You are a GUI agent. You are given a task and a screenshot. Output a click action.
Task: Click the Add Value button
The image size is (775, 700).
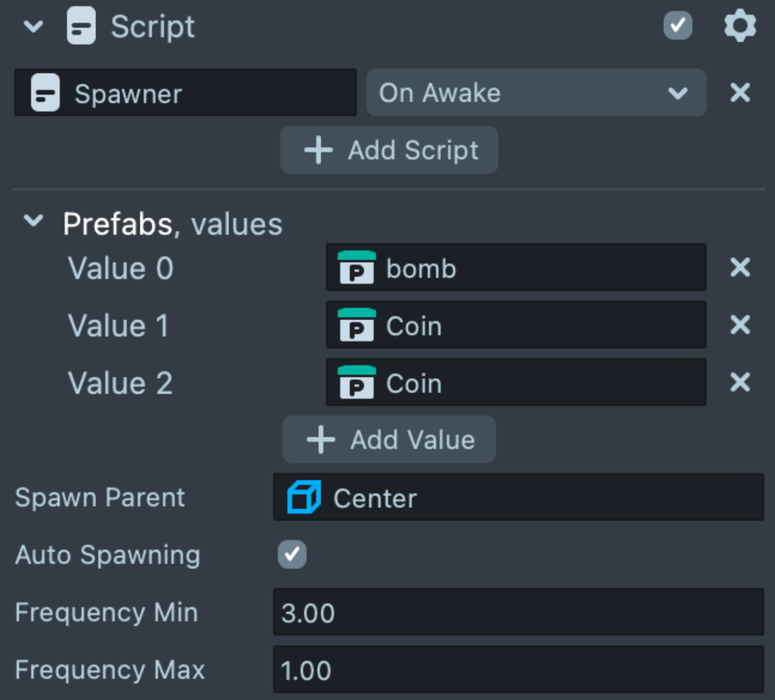pos(389,440)
